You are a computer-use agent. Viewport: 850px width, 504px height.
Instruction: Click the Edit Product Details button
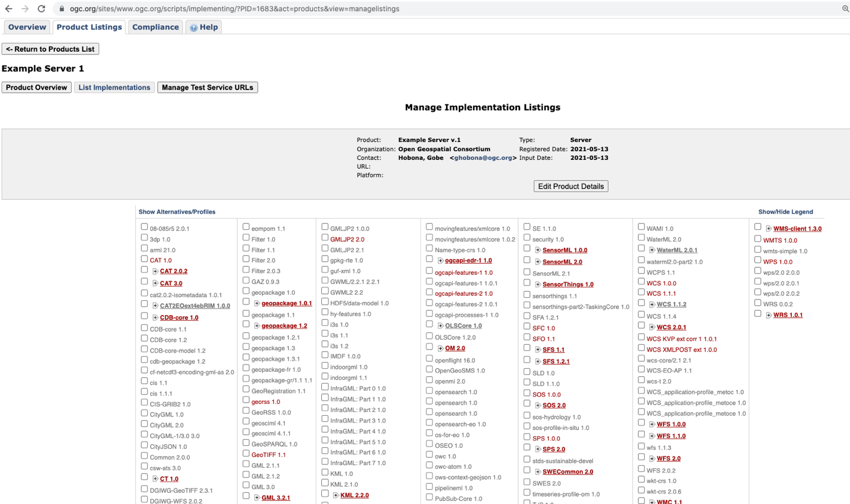[571, 186]
